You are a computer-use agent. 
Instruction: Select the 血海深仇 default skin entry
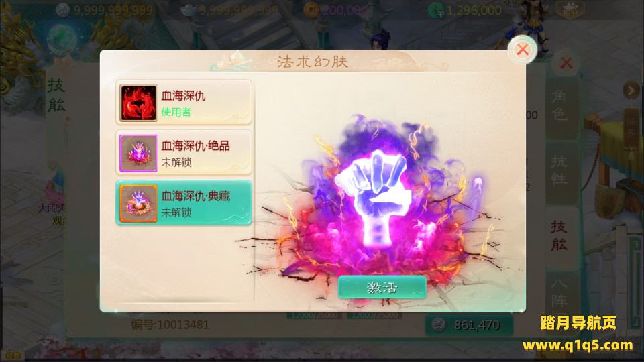(x=184, y=103)
